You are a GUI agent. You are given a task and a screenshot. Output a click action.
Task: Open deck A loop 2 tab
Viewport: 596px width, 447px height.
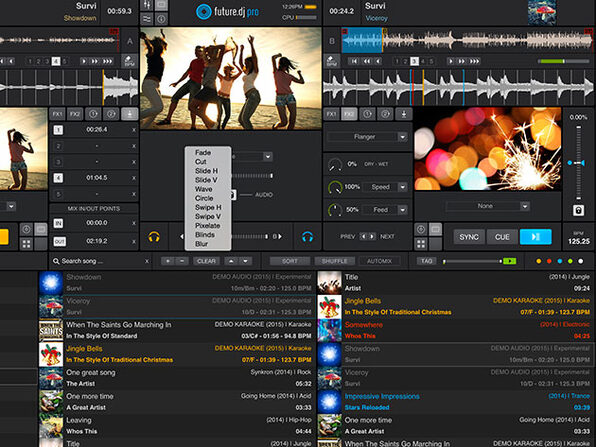pos(111,114)
